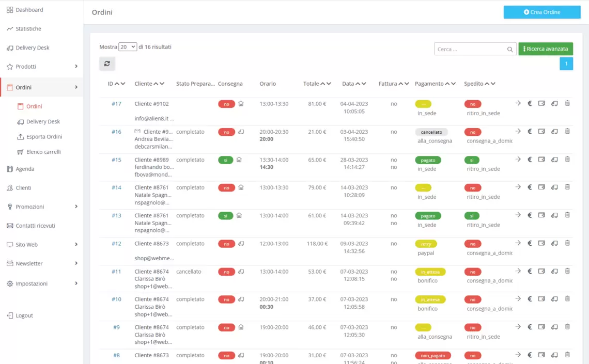Screen dimensions: 589x364
Task: Click trash icon for order #17
Action: [567, 103]
